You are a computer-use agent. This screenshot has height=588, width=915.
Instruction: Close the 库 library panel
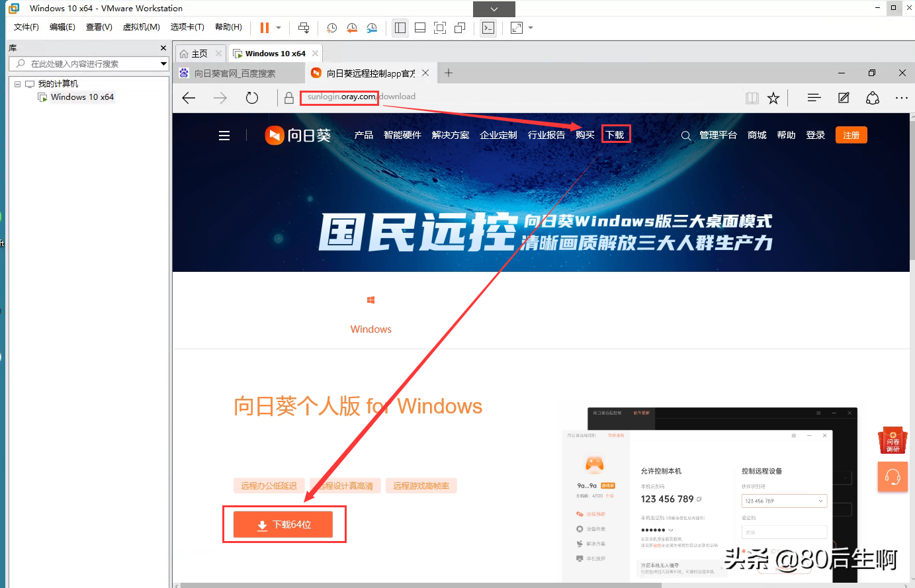point(163,48)
